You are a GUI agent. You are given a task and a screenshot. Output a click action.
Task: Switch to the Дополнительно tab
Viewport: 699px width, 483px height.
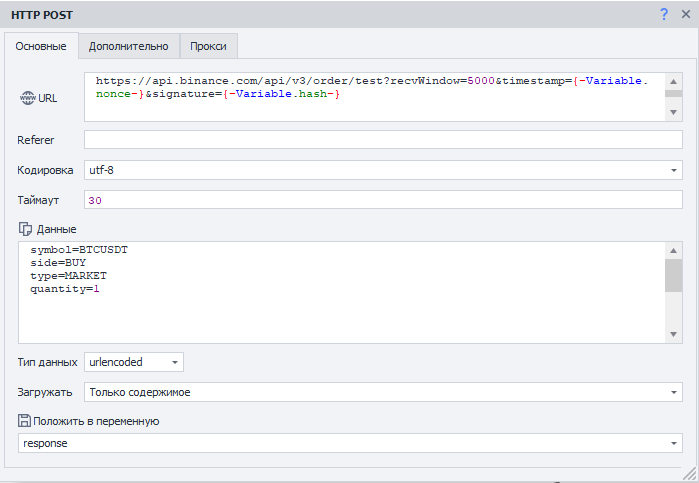(x=128, y=46)
